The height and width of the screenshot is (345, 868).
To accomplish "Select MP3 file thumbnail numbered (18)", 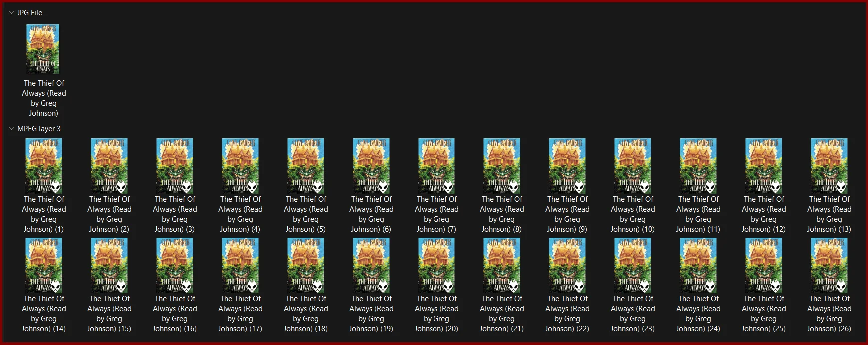I will [x=306, y=266].
